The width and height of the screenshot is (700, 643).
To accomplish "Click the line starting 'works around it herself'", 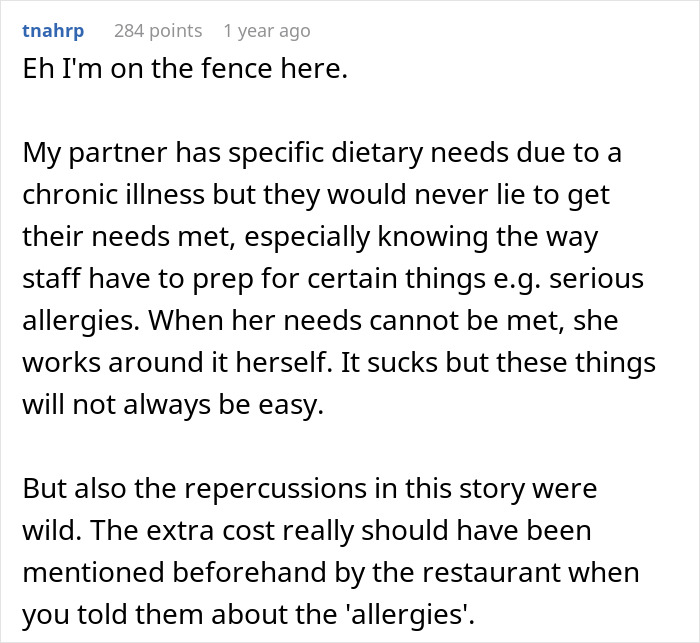I will tap(339, 363).
